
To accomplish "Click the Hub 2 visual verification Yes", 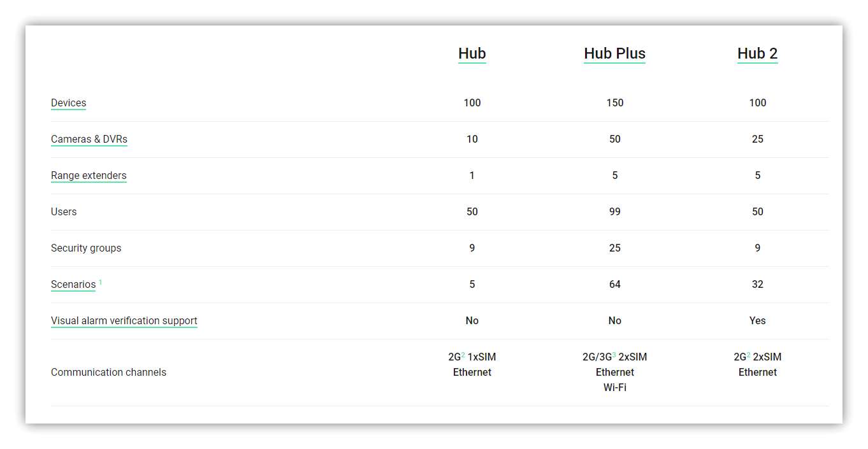I will click(x=757, y=320).
